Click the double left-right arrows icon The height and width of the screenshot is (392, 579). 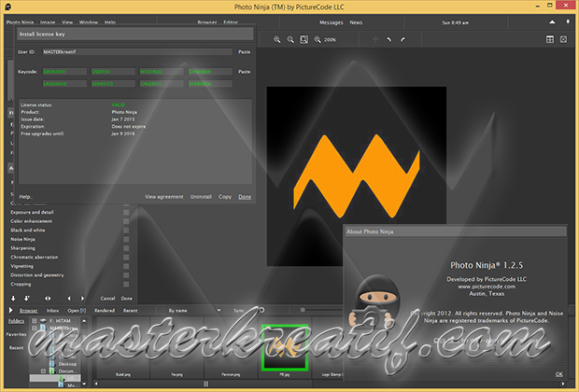[48, 299]
